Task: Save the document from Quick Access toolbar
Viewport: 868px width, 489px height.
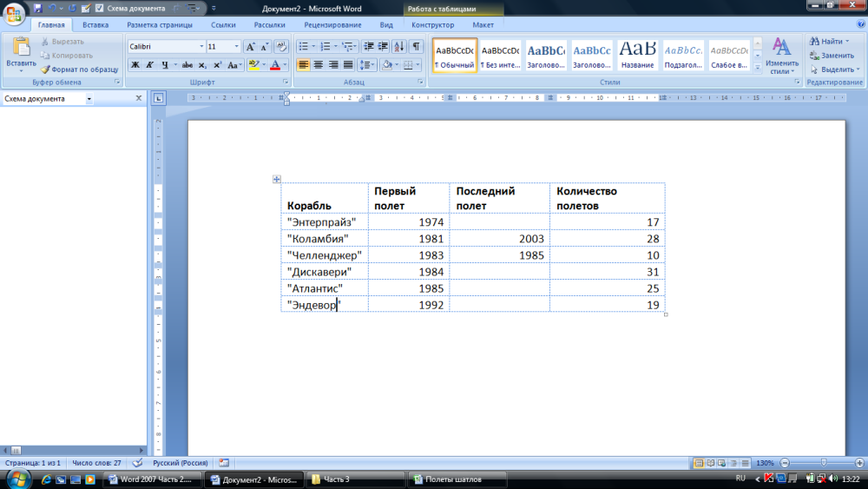Action: pos(37,9)
